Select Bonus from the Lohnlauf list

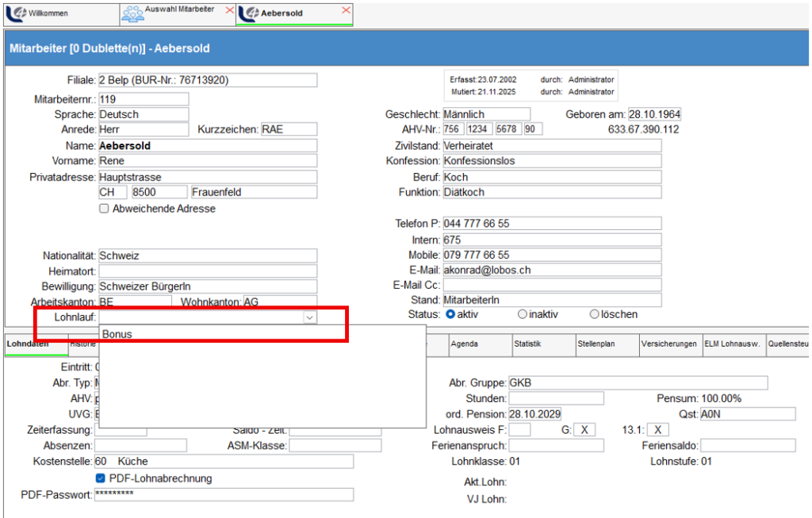click(117, 335)
